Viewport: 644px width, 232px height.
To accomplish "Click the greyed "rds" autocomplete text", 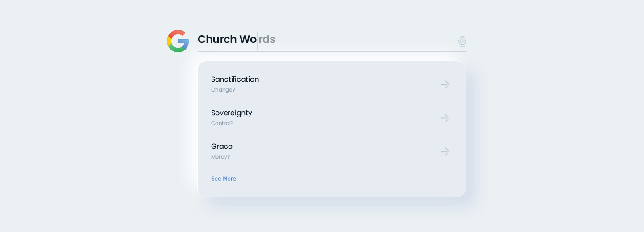I will pos(267,39).
